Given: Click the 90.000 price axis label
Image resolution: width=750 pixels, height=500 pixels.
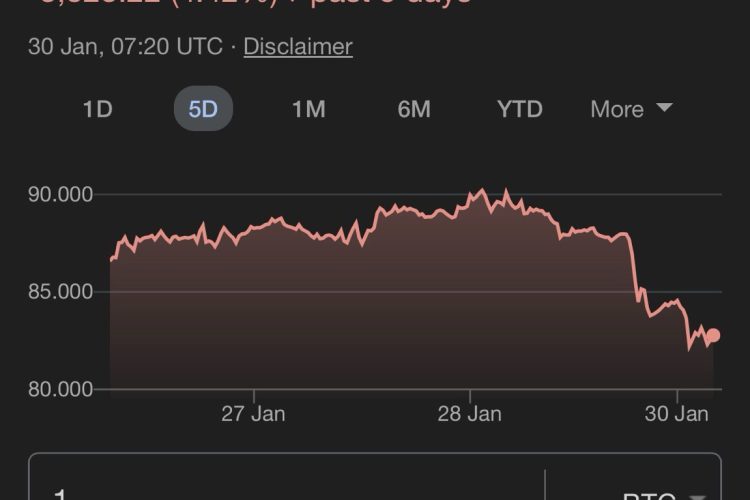Looking at the screenshot, I should pyautogui.click(x=61, y=194).
